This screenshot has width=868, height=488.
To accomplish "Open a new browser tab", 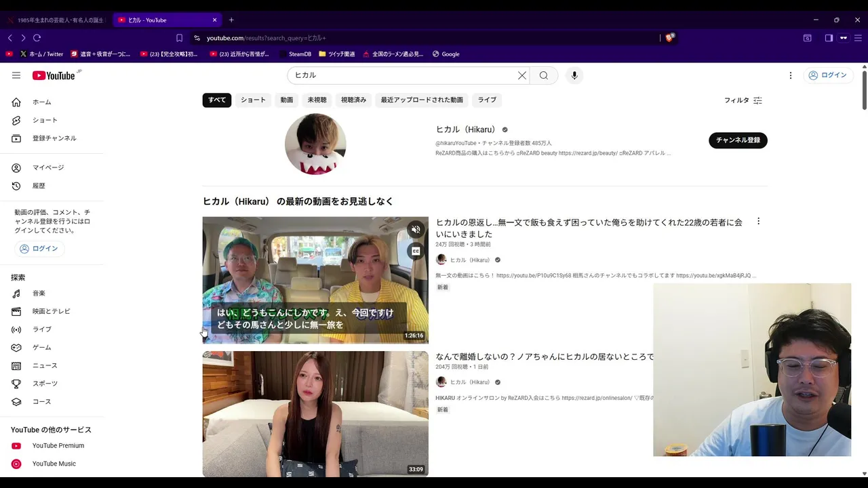I will click(x=231, y=20).
